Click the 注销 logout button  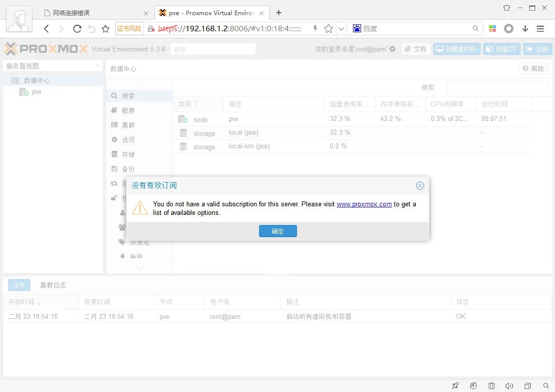537,49
